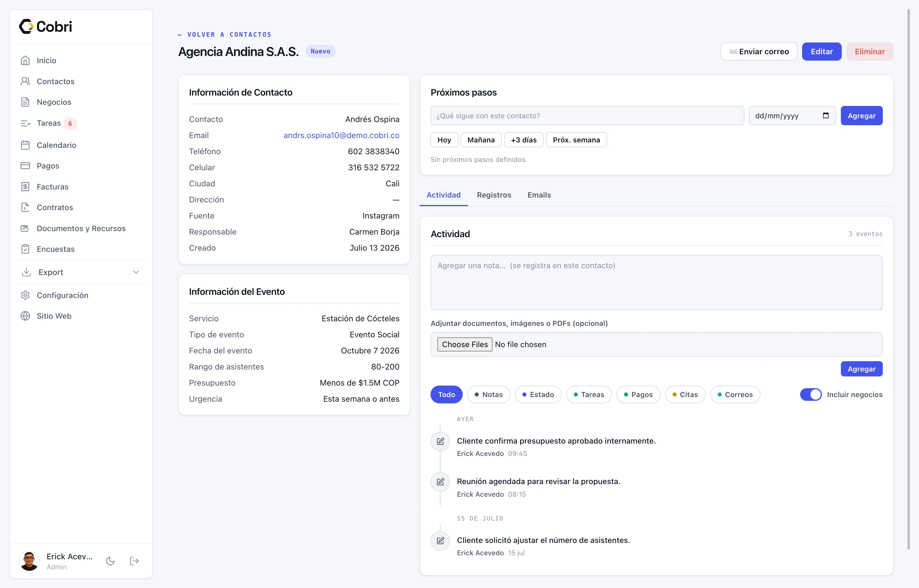
Task: Toggle dark mode moon icon
Action: tap(110, 561)
